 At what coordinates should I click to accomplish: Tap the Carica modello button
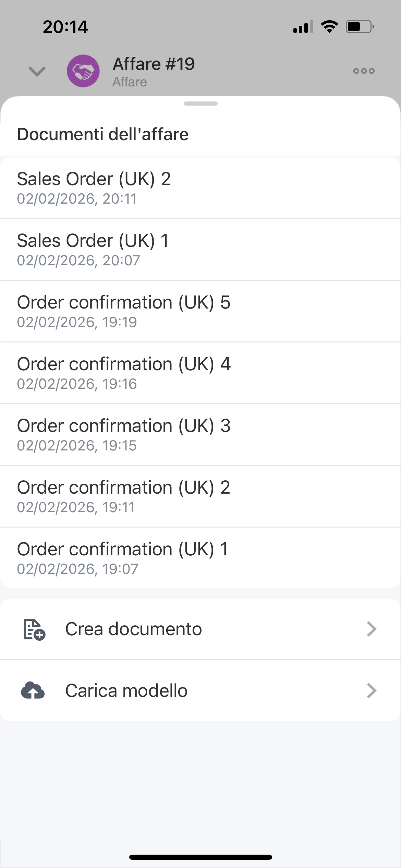[x=126, y=690]
